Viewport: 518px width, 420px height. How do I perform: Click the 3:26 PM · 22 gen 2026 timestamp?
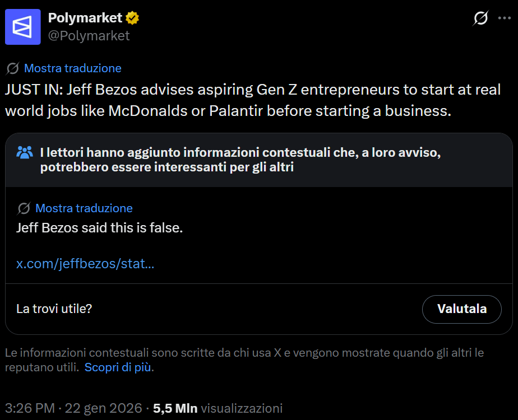(x=73, y=408)
